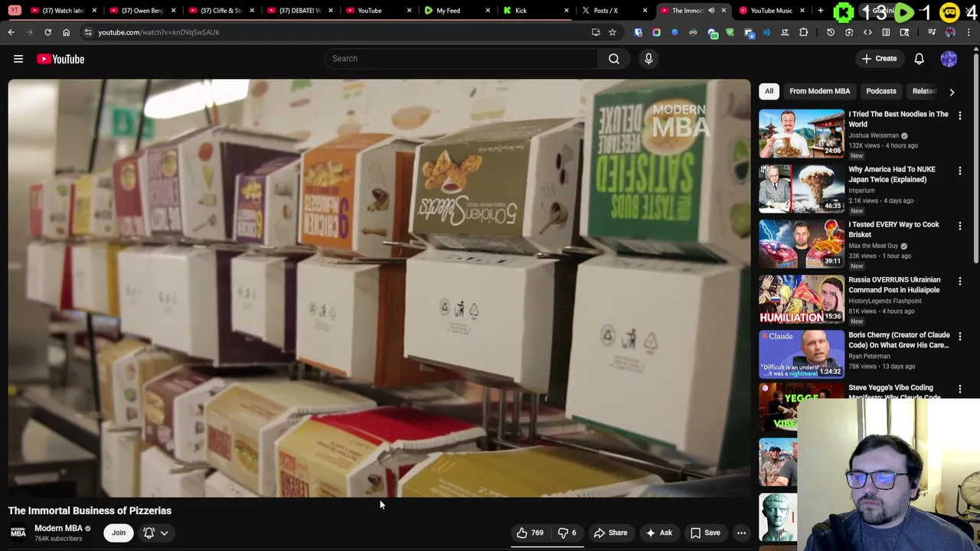This screenshot has height=551, width=980.
Task: Close the Kick tab
Action: 567,11
